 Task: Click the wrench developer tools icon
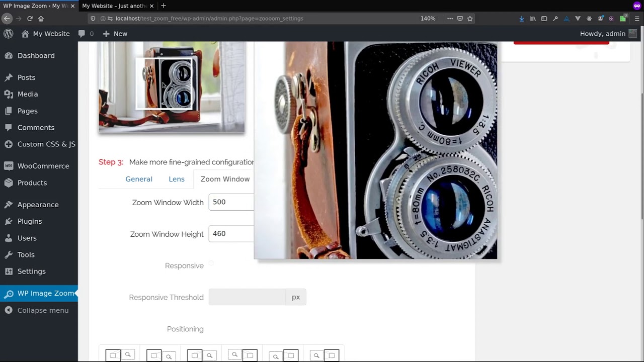555,18
